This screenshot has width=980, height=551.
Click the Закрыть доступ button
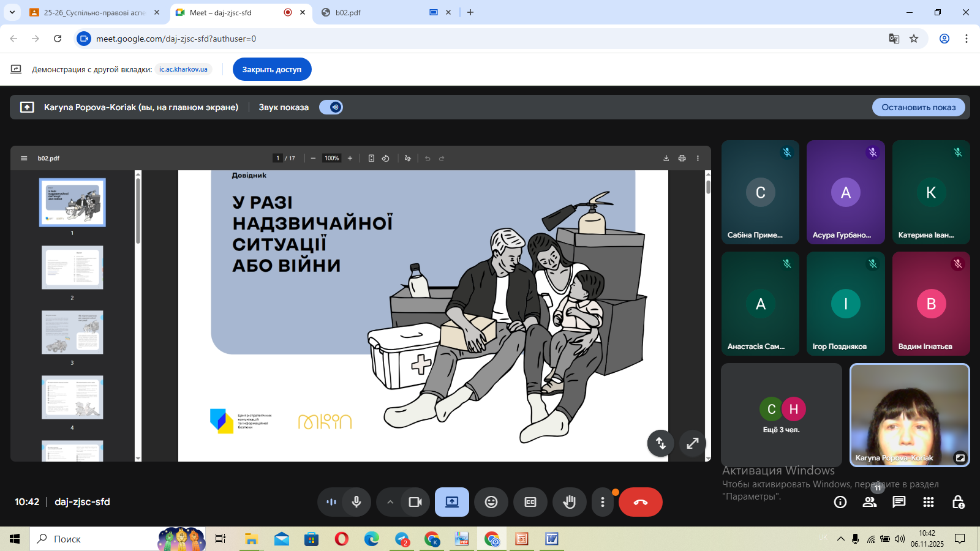pyautogui.click(x=271, y=69)
